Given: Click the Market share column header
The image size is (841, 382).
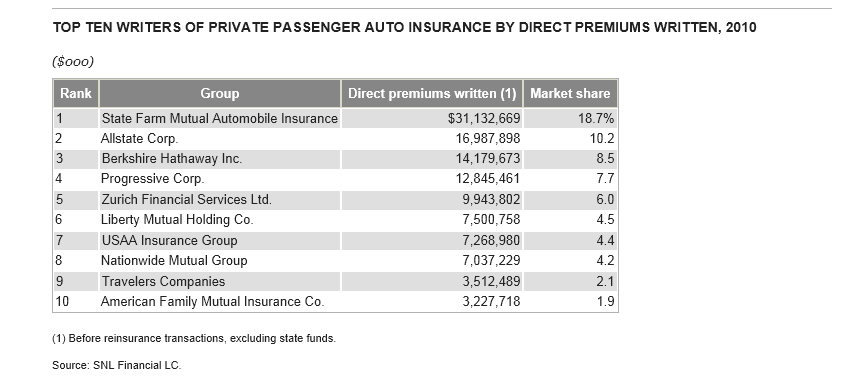Looking at the screenshot, I should [570, 93].
